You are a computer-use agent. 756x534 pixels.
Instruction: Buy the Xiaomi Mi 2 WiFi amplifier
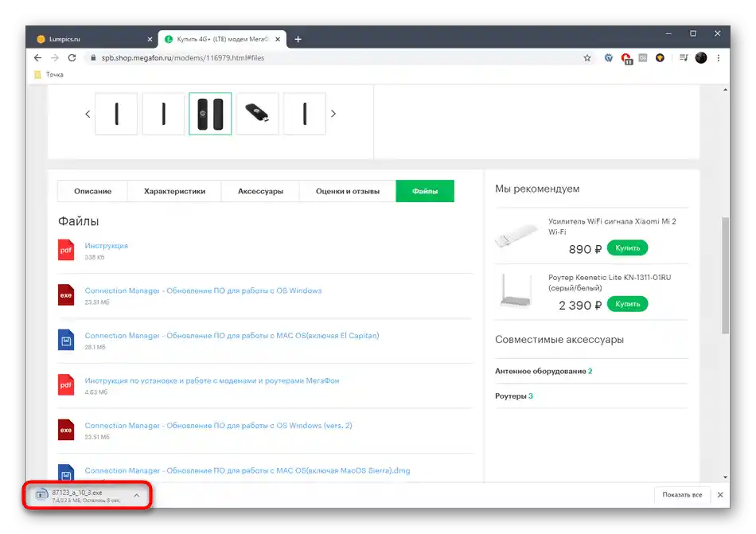point(627,248)
